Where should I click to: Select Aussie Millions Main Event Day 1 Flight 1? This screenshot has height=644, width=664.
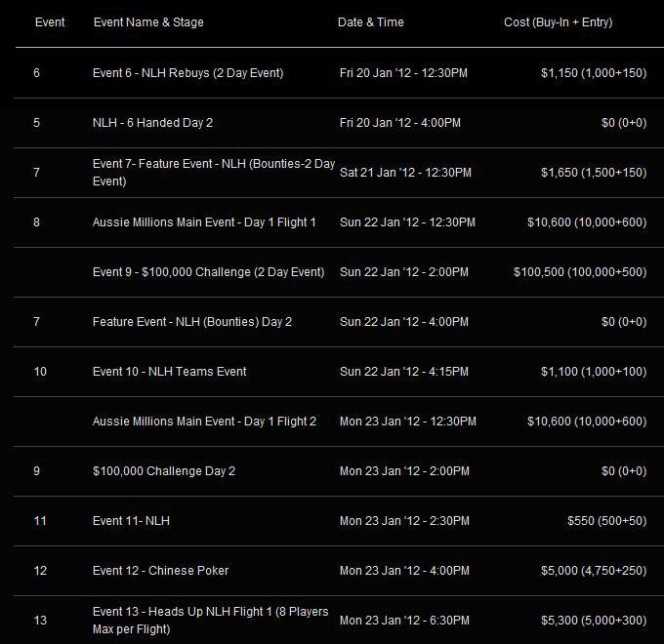click(x=204, y=222)
